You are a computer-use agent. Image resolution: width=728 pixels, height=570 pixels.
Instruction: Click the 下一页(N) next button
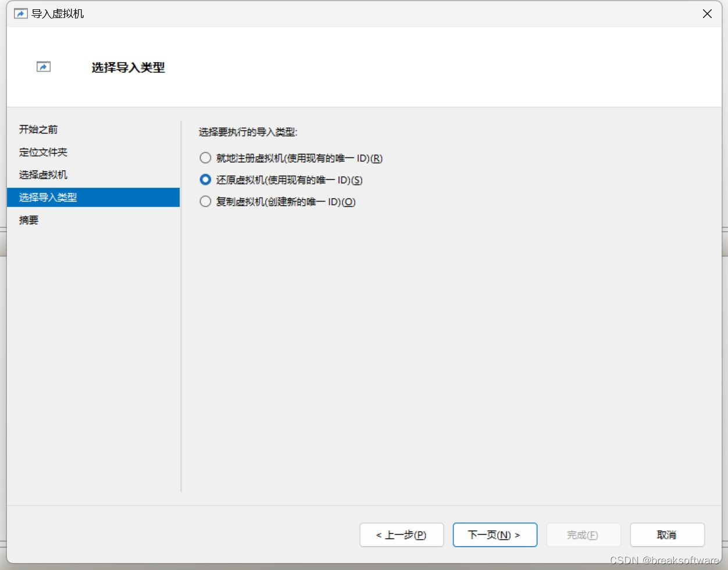click(494, 535)
